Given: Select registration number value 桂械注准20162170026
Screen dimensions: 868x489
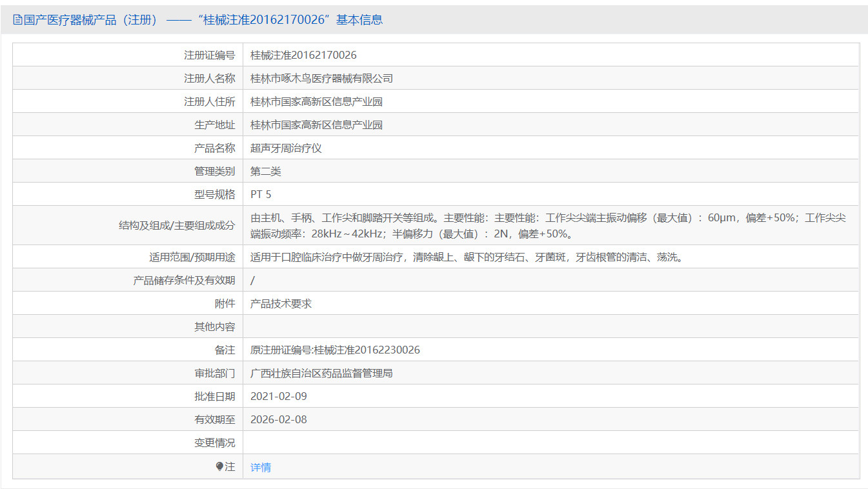Looking at the screenshot, I should click(x=303, y=55).
